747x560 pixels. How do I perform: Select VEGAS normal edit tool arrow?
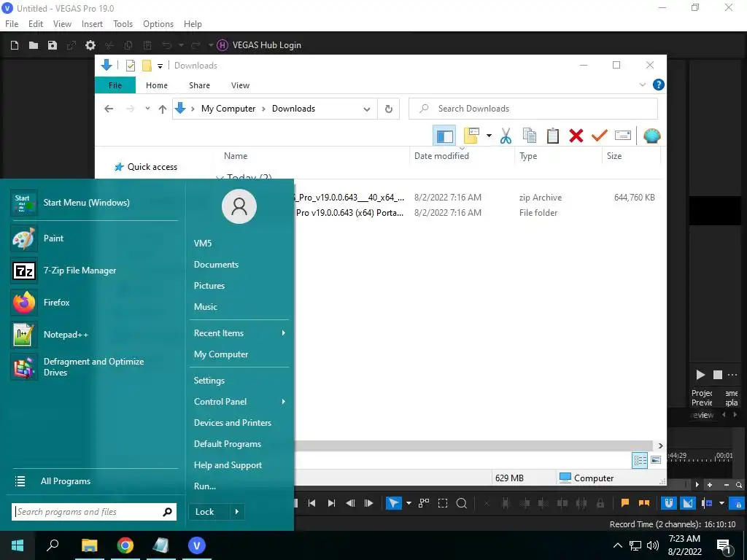coord(393,503)
